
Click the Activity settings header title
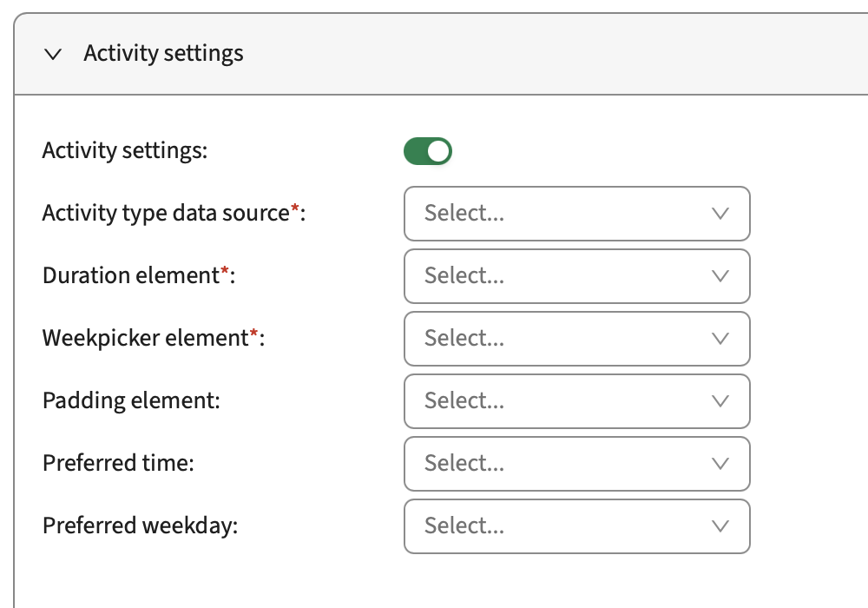[163, 54]
